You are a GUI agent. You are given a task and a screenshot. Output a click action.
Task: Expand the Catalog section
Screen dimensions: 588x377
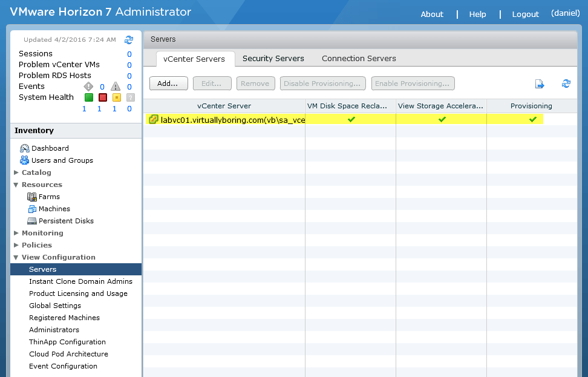[x=16, y=172]
